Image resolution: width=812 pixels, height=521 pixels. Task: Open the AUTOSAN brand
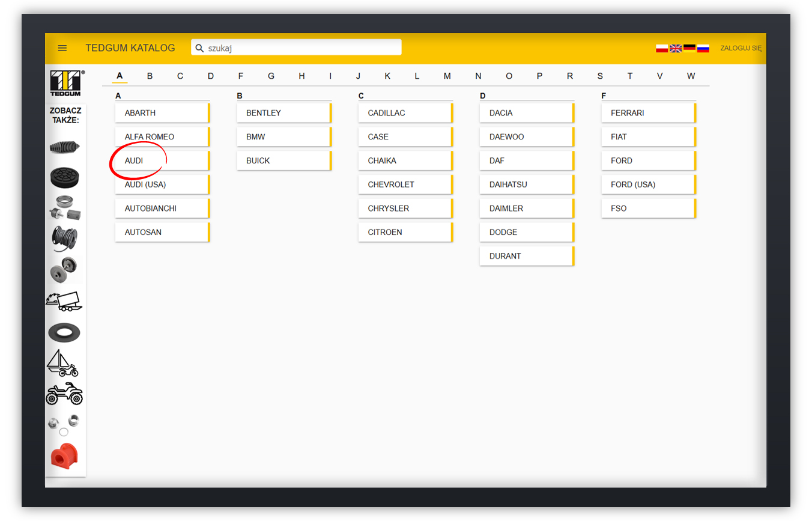163,232
